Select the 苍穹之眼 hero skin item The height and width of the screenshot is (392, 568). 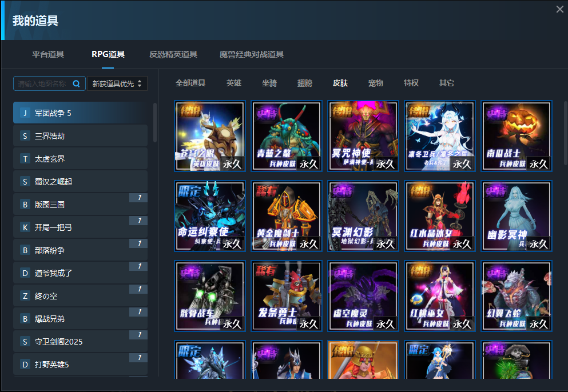pos(210,136)
